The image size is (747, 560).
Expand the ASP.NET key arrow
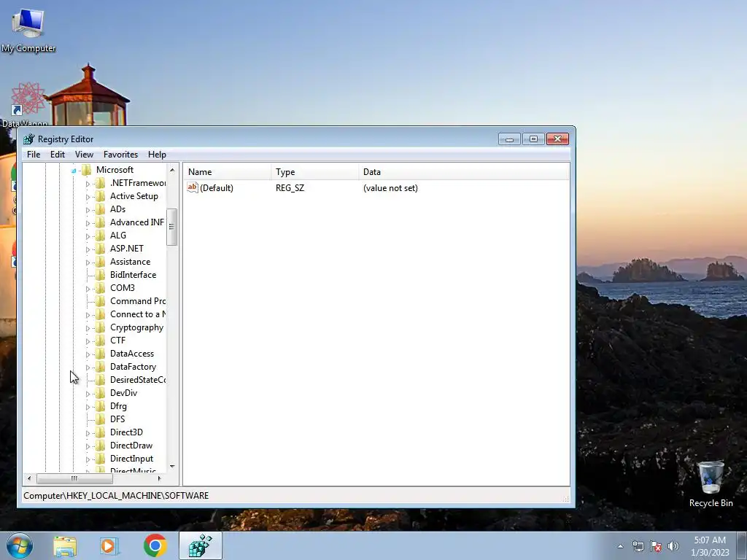pyautogui.click(x=88, y=249)
